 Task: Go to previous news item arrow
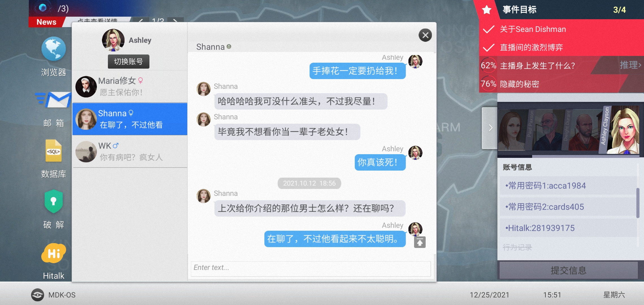point(140,21)
